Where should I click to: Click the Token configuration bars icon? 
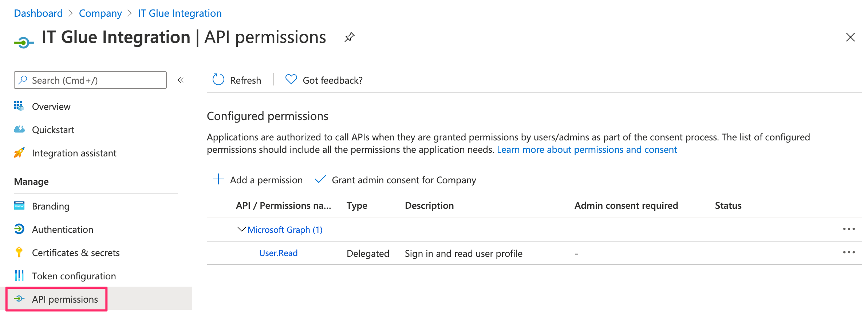(19, 275)
